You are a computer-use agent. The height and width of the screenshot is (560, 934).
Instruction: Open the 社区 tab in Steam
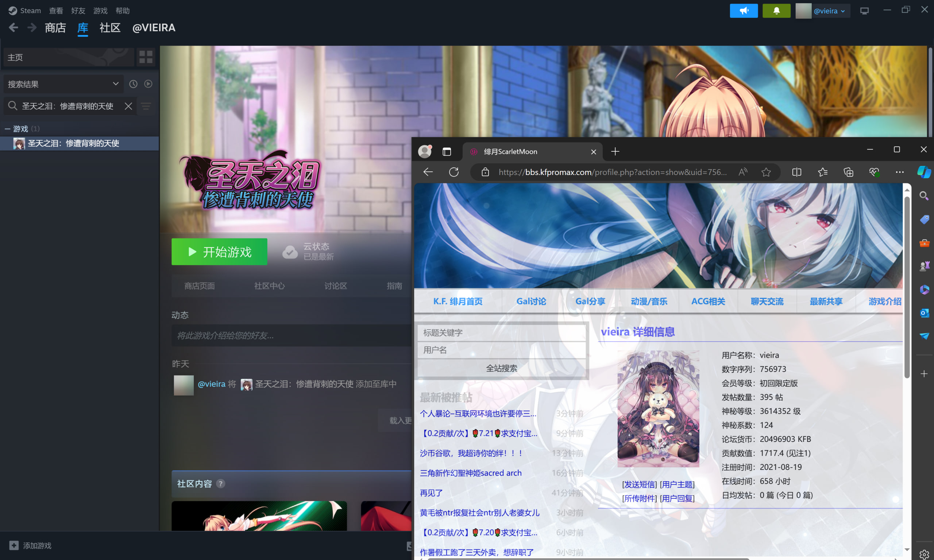[x=110, y=28]
